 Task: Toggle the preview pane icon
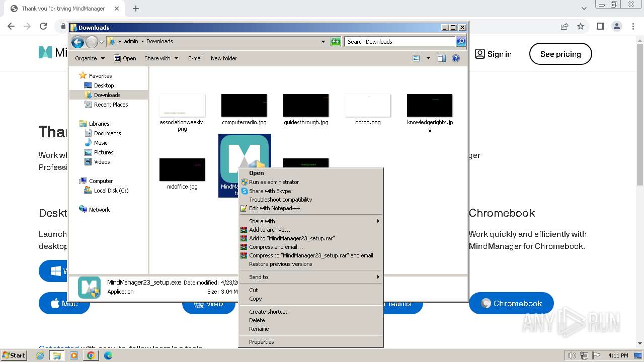[441, 58]
